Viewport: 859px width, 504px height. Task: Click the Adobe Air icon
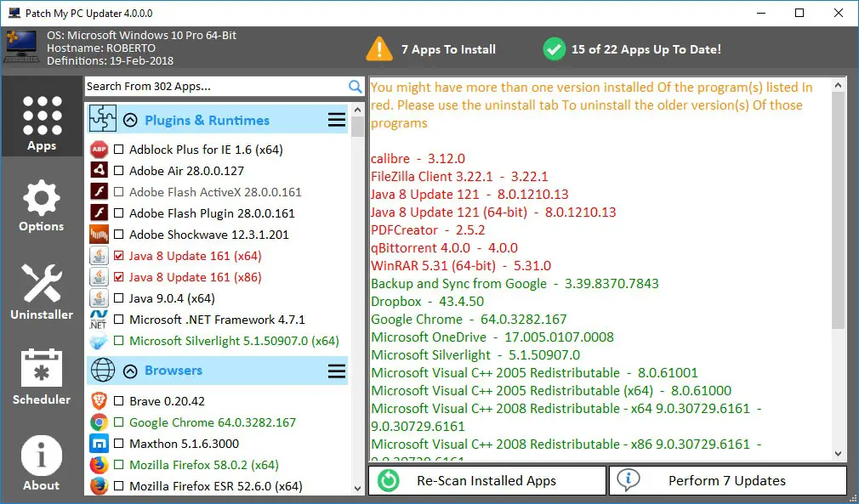100,170
